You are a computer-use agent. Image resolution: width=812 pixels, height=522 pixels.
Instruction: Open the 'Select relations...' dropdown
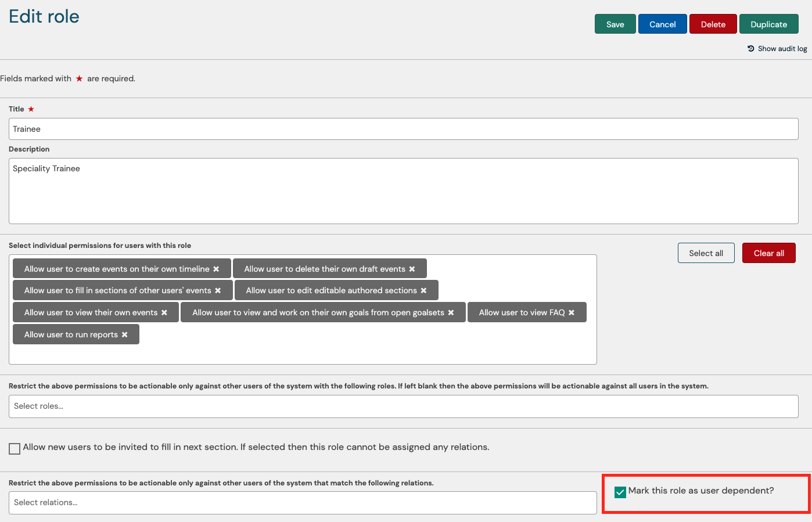tap(302, 503)
